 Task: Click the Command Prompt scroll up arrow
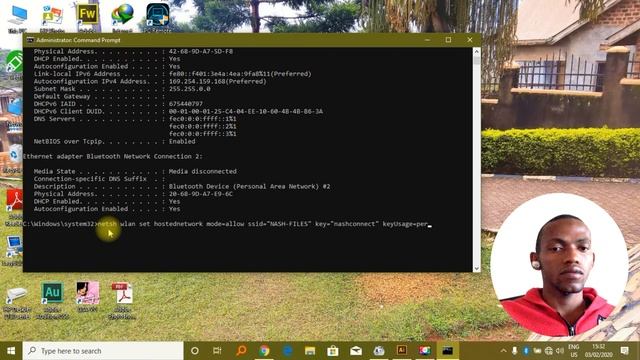(x=476, y=51)
